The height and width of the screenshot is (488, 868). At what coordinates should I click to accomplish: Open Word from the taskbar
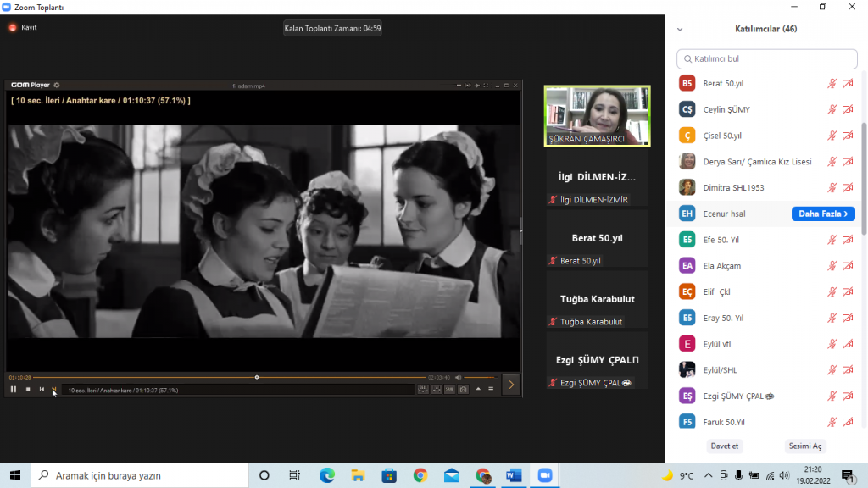513,476
